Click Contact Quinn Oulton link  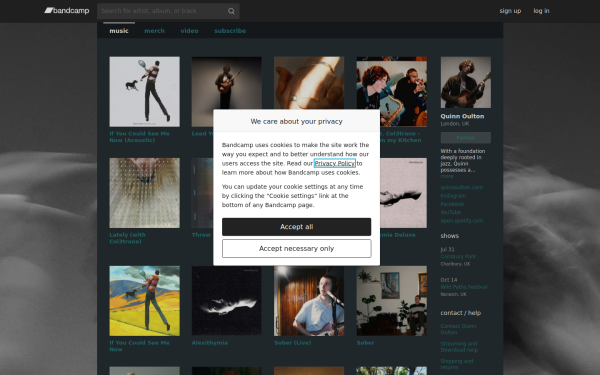coord(458,329)
